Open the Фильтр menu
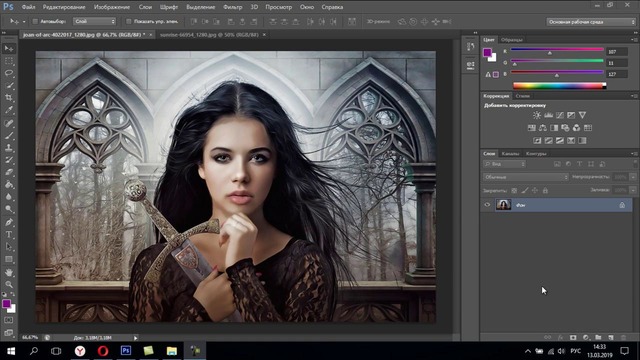 tap(233, 7)
